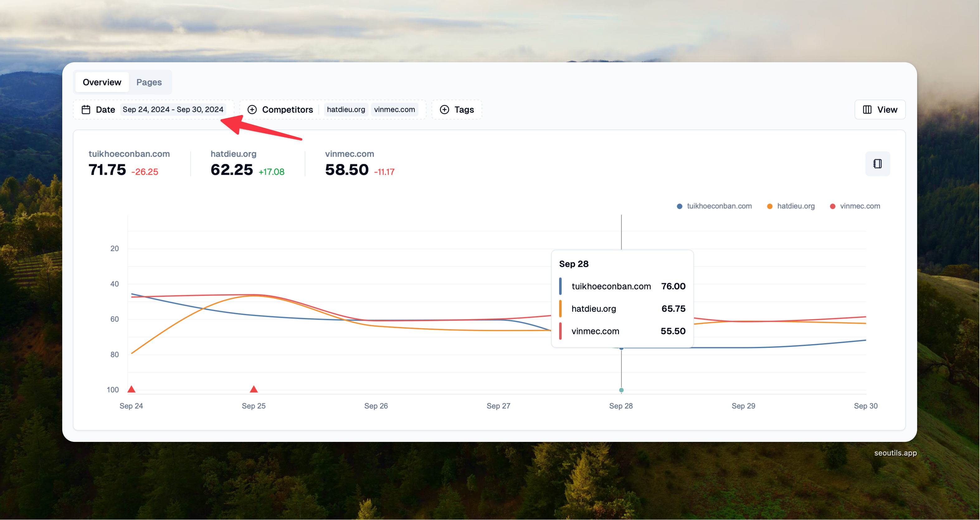Click the red triangle marker at Sep 25
Viewport: 980px width, 520px height.
point(254,389)
